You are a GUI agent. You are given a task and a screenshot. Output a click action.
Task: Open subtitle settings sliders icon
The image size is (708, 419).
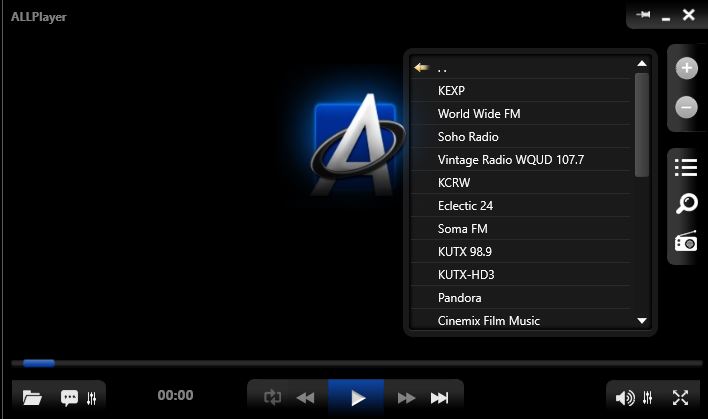[x=92, y=398]
